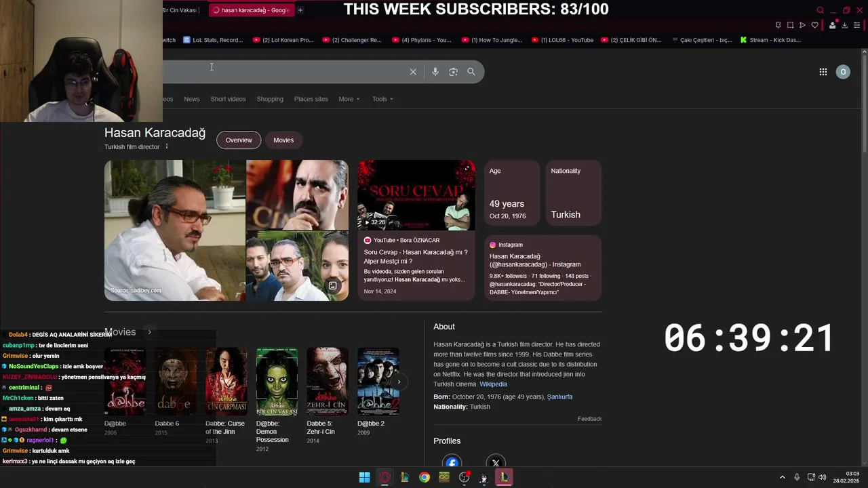Image resolution: width=868 pixels, height=488 pixels.
Task: Show next movies in carousel
Action: click(399, 382)
